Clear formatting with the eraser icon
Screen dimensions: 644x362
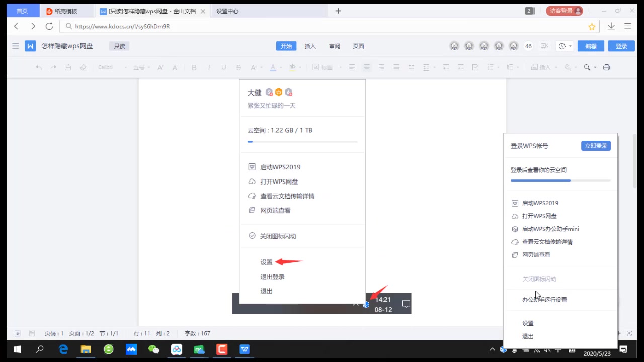click(84, 67)
